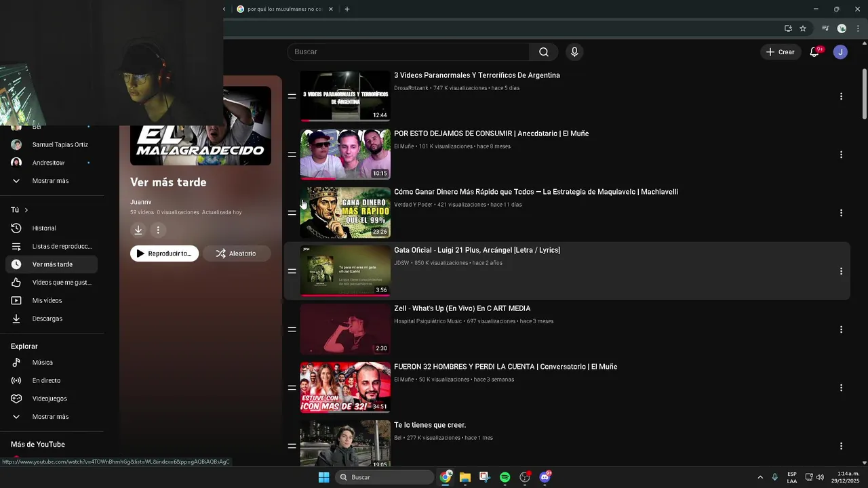Open Windows Start menu

[x=324, y=477]
